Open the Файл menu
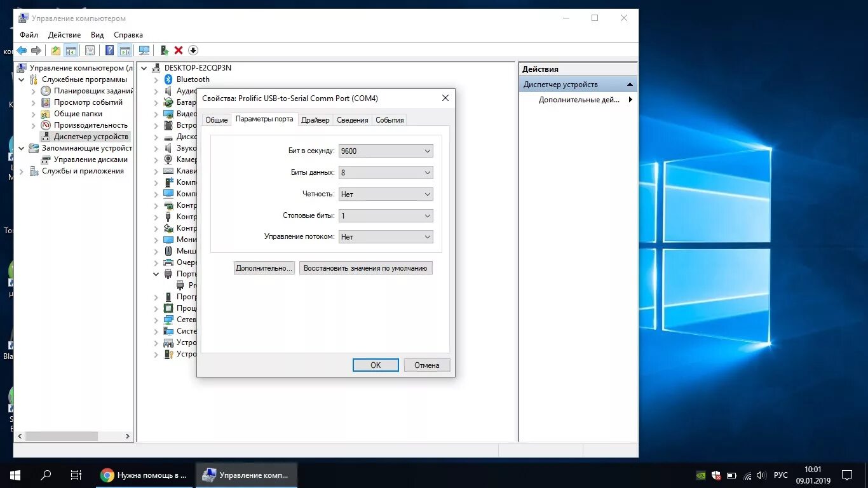Viewport: 868px width, 488px height. pos(29,35)
